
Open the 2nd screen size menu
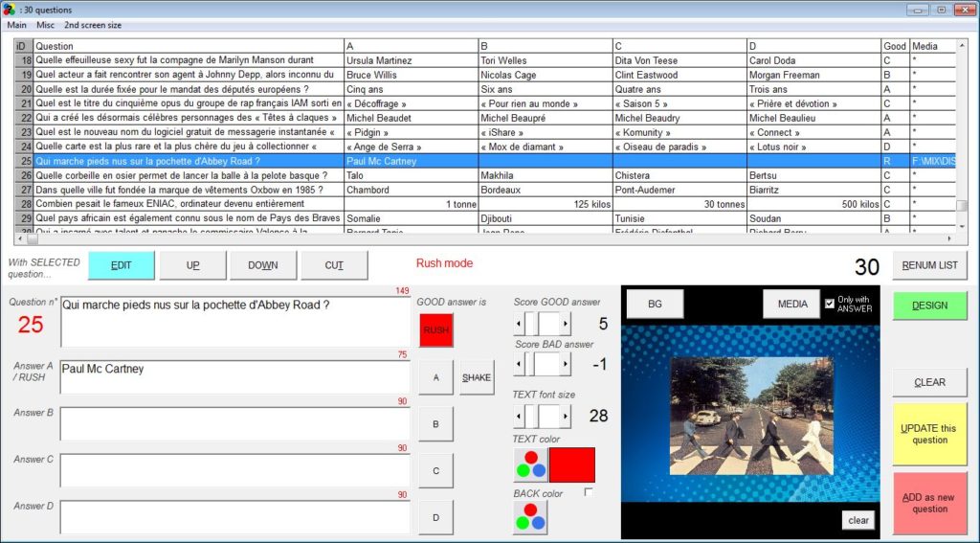tap(93, 25)
